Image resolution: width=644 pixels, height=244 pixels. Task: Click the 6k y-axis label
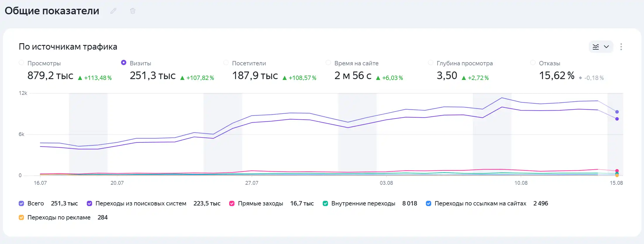21,134
